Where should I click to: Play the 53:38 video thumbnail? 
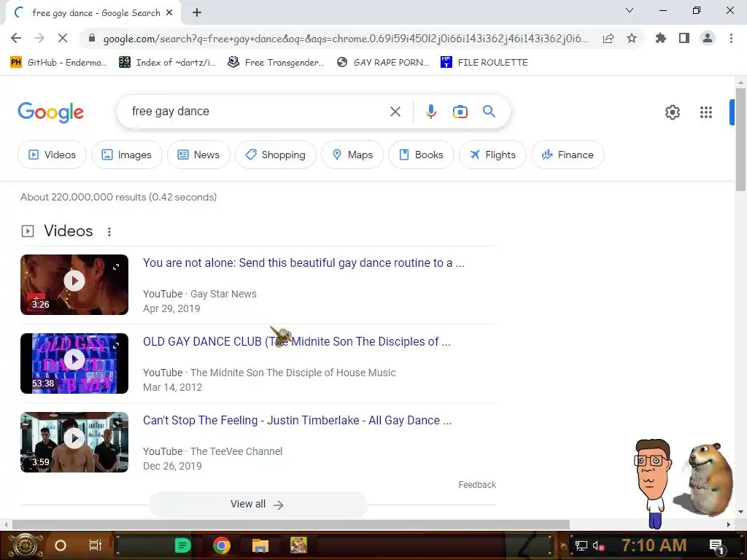(x=74, y=363)
